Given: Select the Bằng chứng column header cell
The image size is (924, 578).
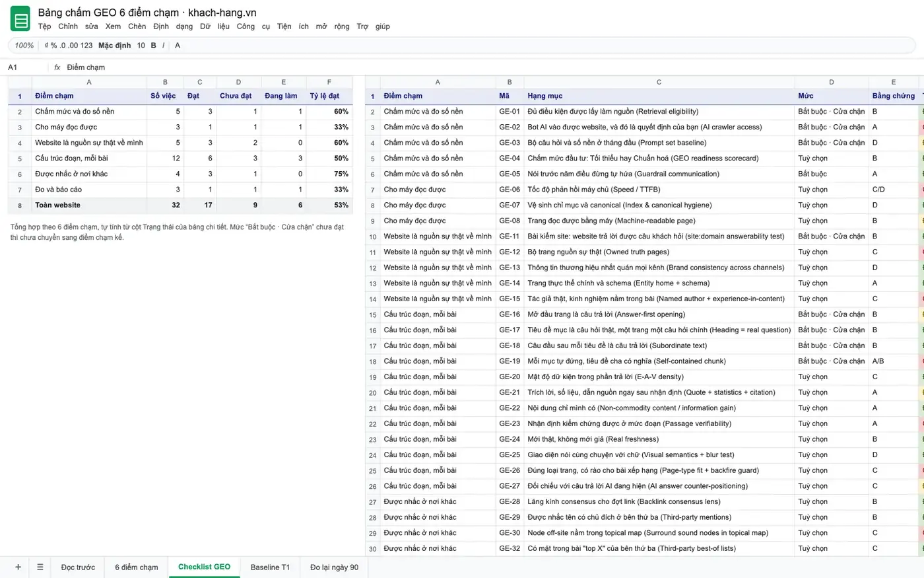Looking at the screenshot, I should (893, 96).
